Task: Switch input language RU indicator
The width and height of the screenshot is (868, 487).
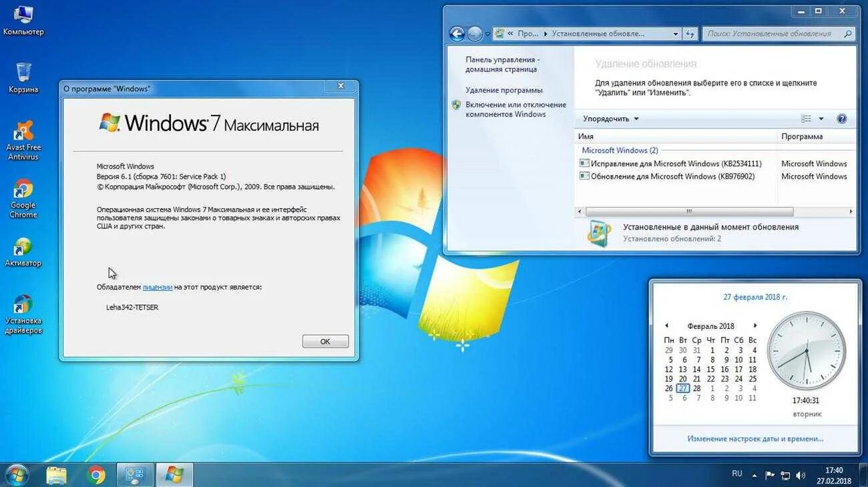Action: 736,474
